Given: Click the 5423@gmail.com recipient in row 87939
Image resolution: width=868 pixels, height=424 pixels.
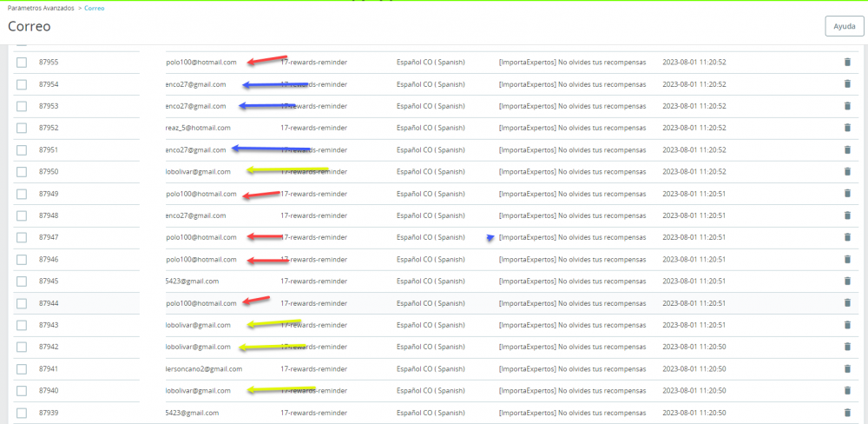Looking at the screenshot, I should 193,413.
